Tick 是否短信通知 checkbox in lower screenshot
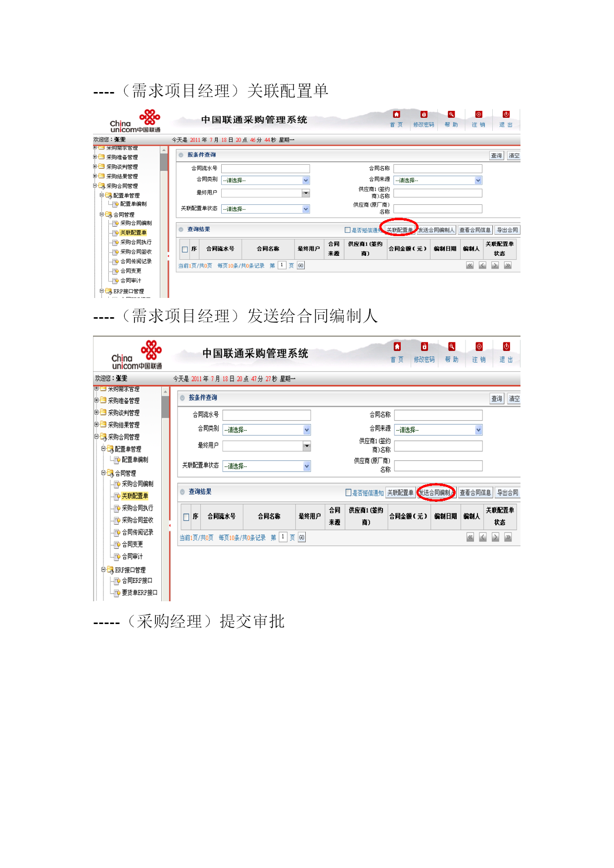Image resolution: width=614 pixels, height=868 pixels. (x=348, y=492)
